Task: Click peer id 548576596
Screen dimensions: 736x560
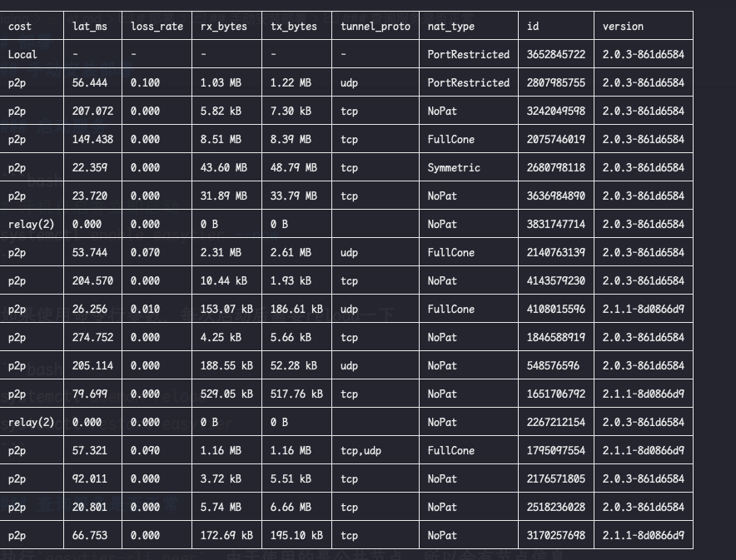Action: (553, 365)
